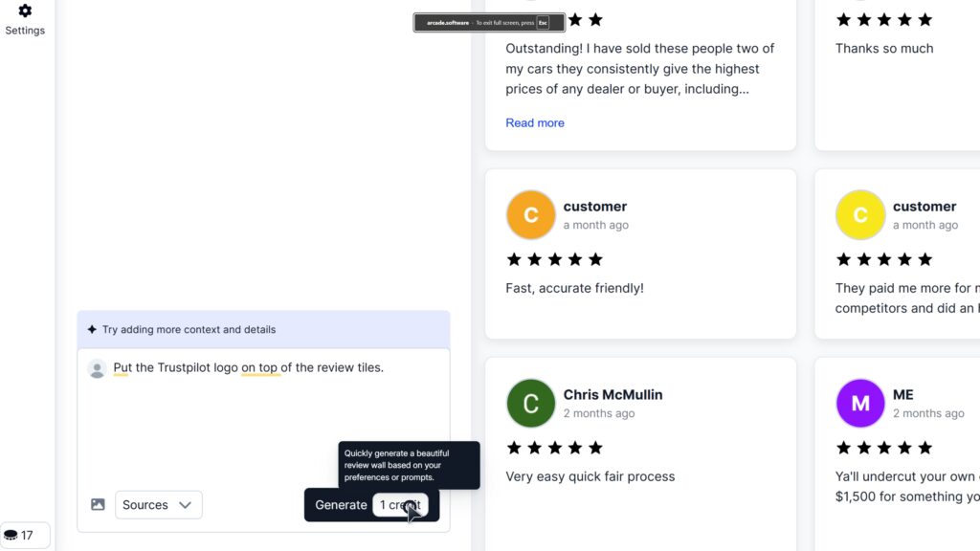
Task: Click the image attachment icon next to Sources
Action: coord(98,504)
